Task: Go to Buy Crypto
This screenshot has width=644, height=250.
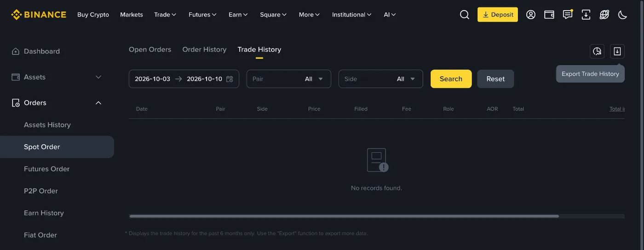Action: click(x=93, y=15)
